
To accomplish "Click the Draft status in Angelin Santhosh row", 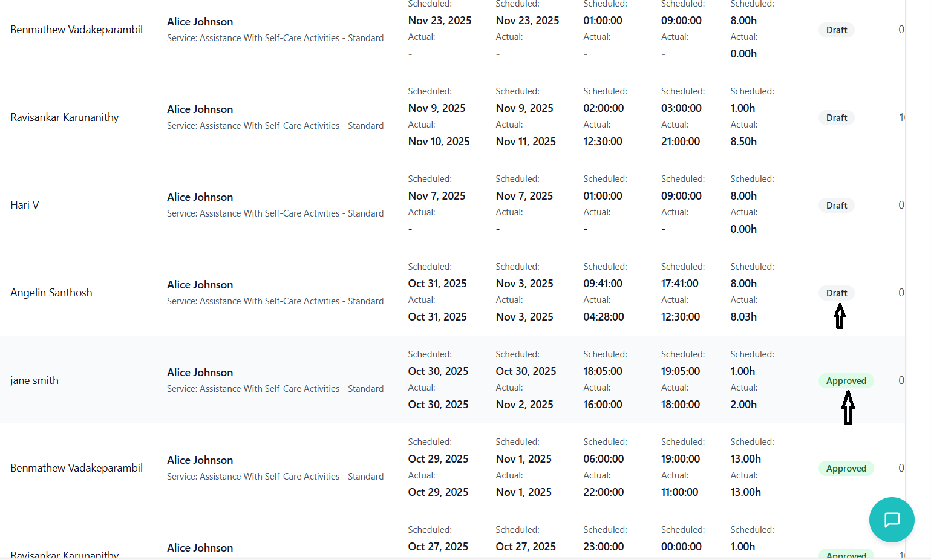I will tap(837, 293).
